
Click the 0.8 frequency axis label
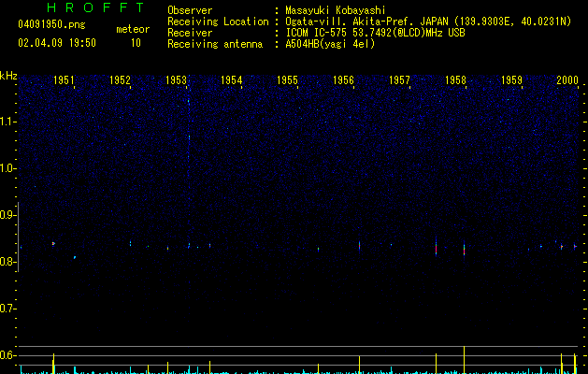tap(7, 262)
